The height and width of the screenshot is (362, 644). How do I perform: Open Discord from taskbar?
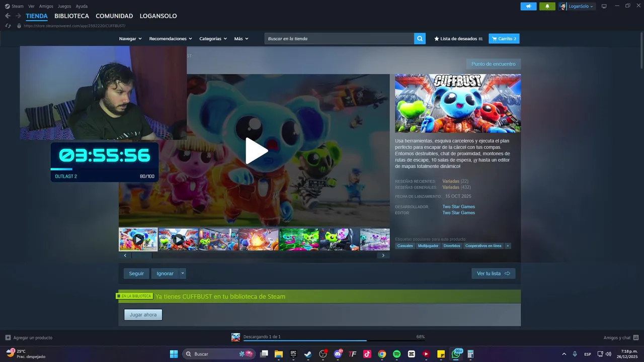[x=338, y=354]
